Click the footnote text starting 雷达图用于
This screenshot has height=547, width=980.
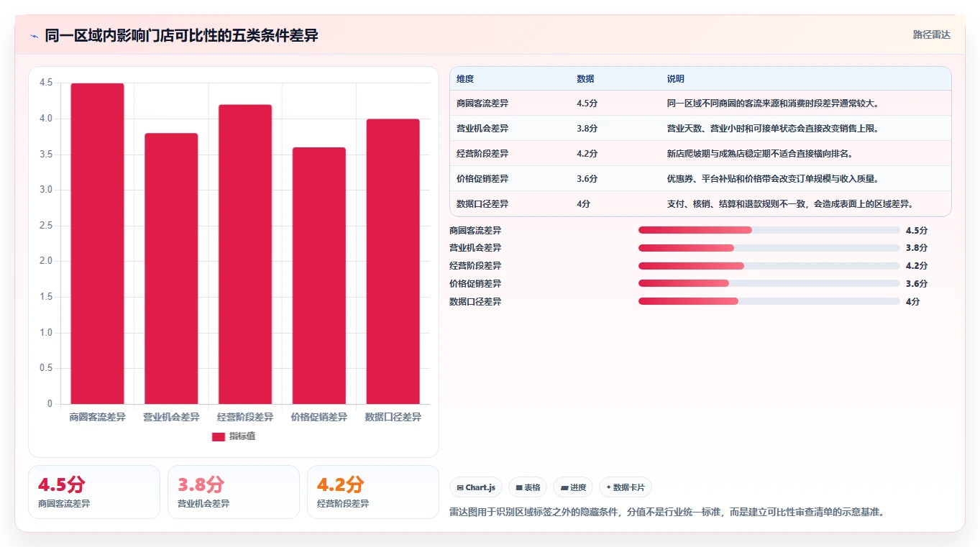[x=667, y=512]
